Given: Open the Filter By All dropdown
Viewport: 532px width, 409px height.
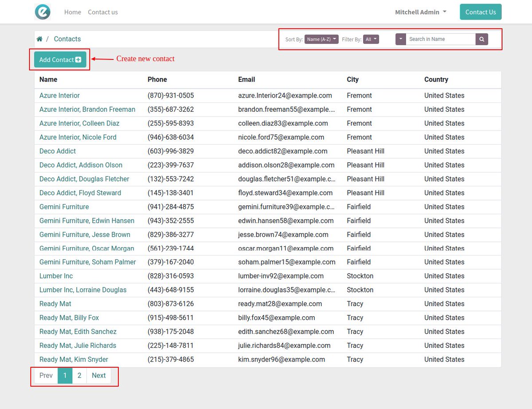Looking at the screenshot, I should pyautogui.click(x=371, y=39).
